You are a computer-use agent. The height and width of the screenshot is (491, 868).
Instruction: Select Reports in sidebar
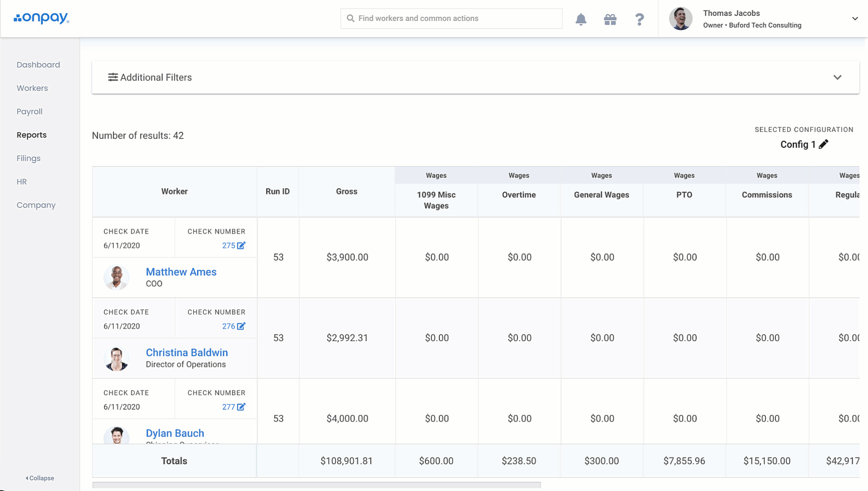[x=31, y=135]
